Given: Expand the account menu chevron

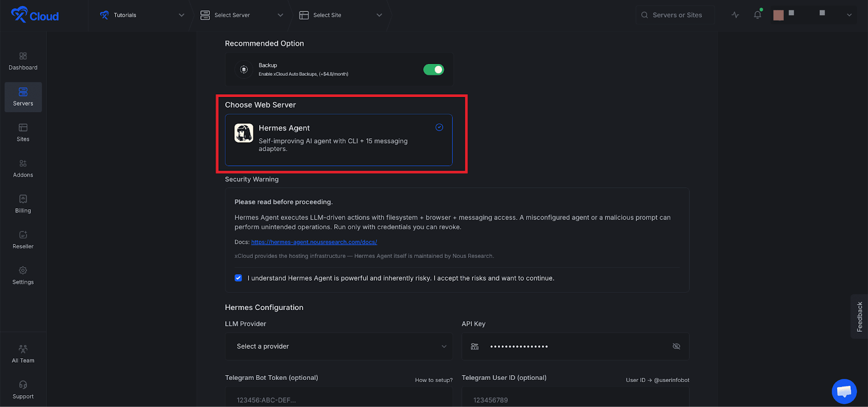Looking at the screenshot, I should point(849,15).
